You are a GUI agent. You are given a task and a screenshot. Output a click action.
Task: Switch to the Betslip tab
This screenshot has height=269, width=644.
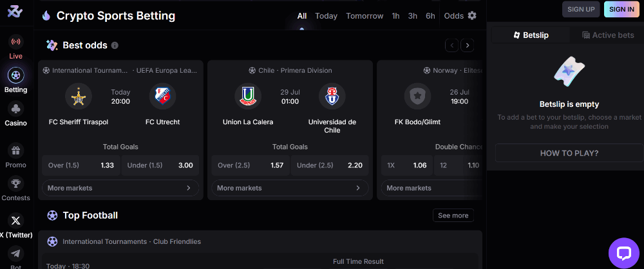pyautogui.click(x=531, y=35)
